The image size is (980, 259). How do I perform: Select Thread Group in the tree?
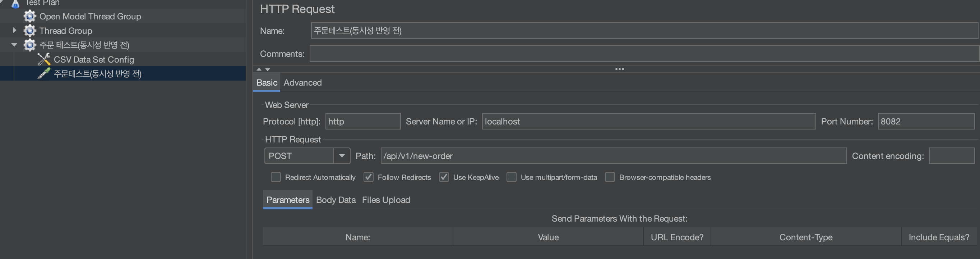click(x=66, y=31)
